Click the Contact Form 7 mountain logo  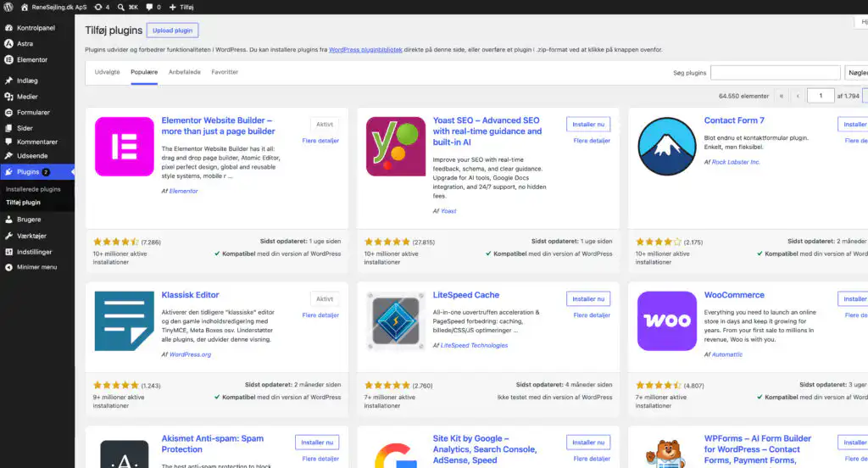click(667, 147)
